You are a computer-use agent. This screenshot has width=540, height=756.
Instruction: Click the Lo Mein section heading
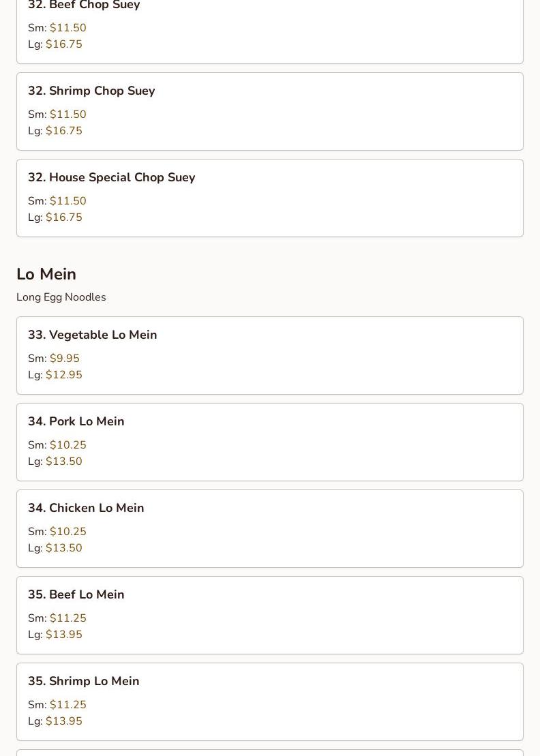click(46, 274)
